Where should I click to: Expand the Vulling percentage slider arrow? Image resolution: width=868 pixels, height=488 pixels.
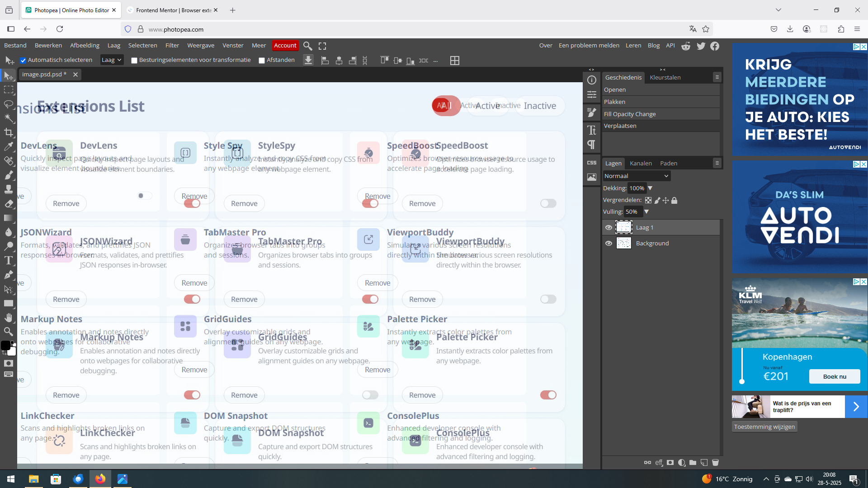point(646,211)
